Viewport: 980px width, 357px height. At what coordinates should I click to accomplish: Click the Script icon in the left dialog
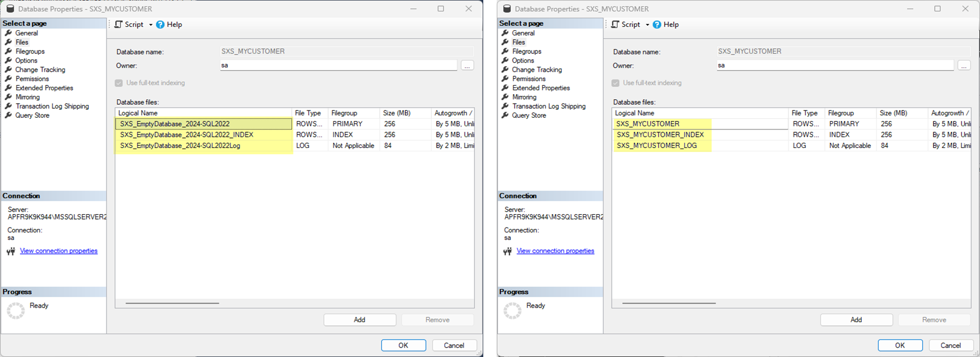119,25
